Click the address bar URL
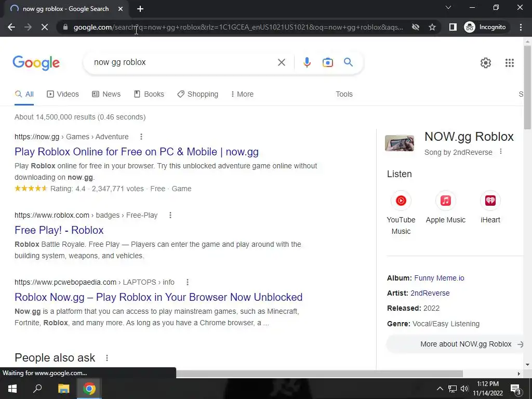 point(238,27)
